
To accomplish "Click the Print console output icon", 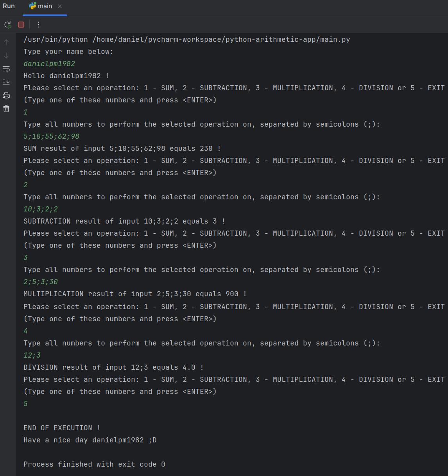I will [6, 95].
